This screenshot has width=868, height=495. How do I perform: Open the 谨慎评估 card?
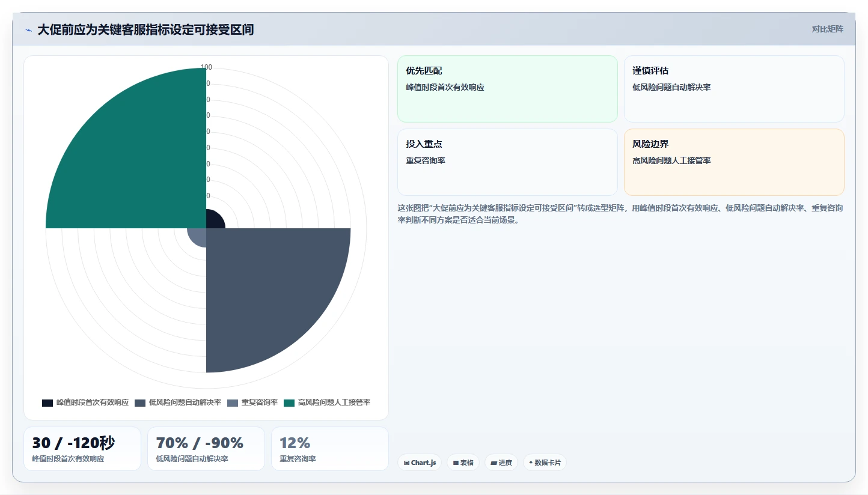(x=734, y=89)
